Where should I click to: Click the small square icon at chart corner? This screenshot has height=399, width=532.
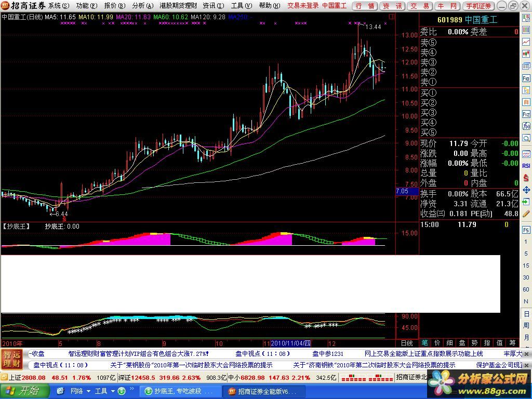point(392,16)
